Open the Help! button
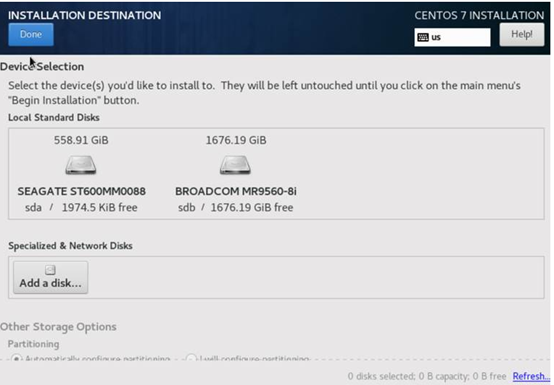The height and width of the screenshot is (385, 554). click(522, 35)
